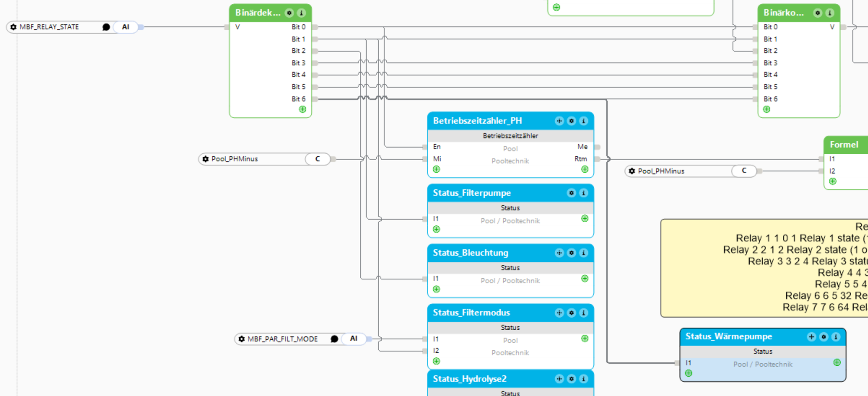Open gear settings of Status_Bleuchtung
Screen dimensions: 868x396
pos(572,253)
